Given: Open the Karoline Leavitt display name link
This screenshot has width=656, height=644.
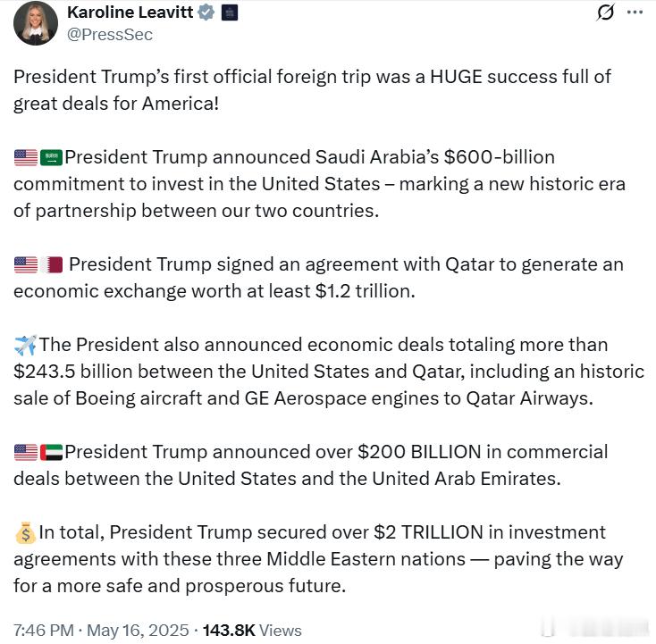Looking at the screenshot, I should [x=130, y=13].
